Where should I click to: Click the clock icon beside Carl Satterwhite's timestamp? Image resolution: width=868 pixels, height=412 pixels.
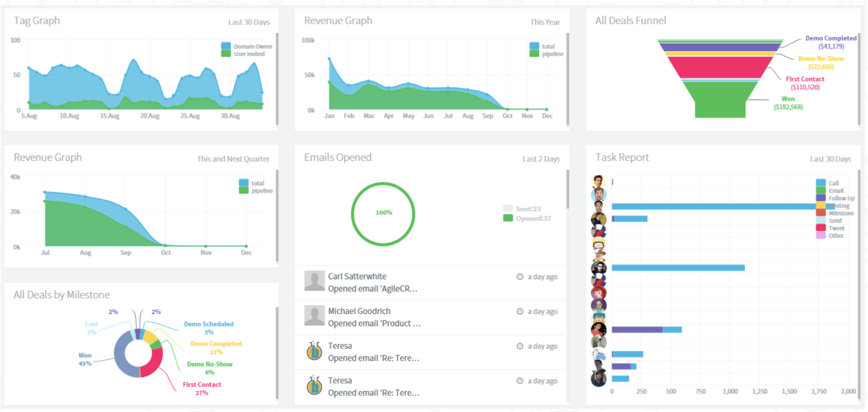(520, 277)
